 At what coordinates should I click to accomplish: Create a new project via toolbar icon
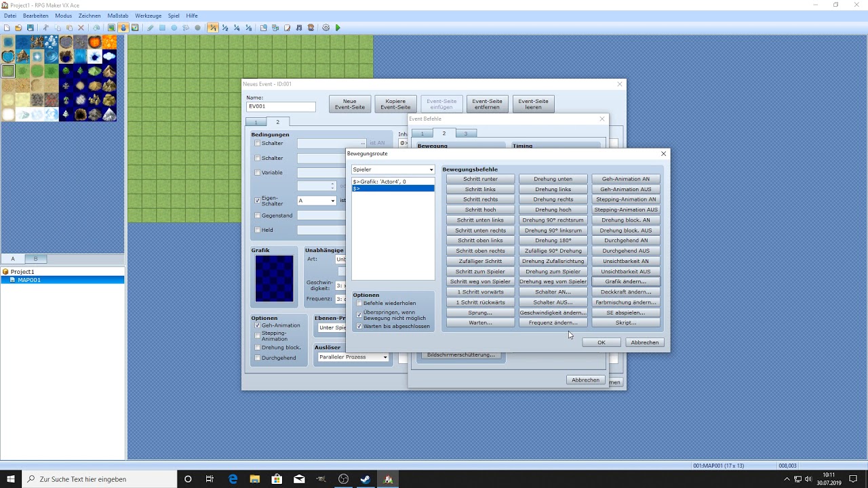click(6, 28)
